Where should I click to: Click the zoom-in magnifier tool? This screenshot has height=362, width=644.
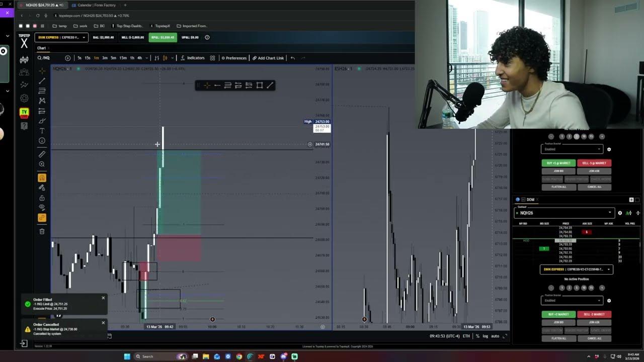coord(42,164)
